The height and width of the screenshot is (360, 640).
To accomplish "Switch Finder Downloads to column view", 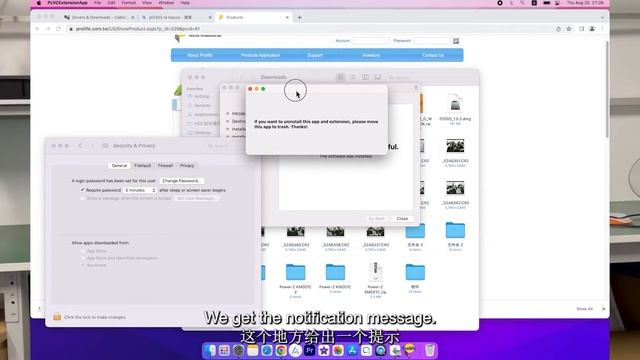I will coord(365,77).
